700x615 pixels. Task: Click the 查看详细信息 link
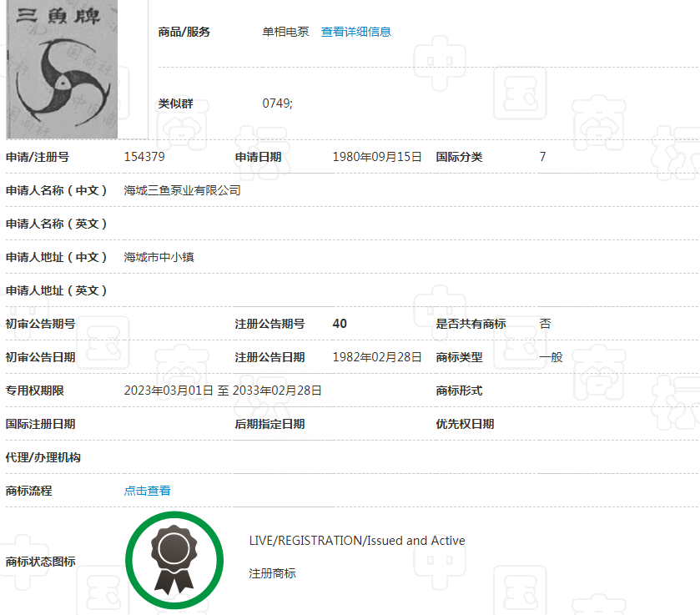[355, 32]
